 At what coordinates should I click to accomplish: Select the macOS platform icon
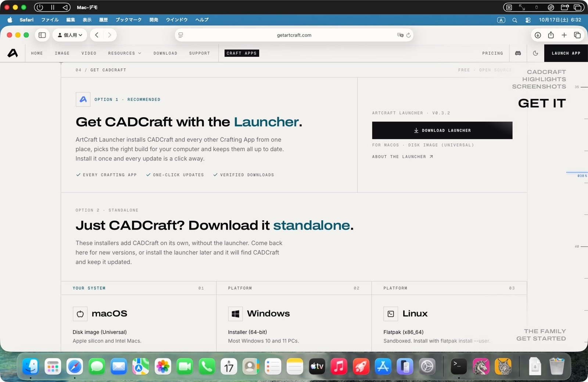pos(80,314)
